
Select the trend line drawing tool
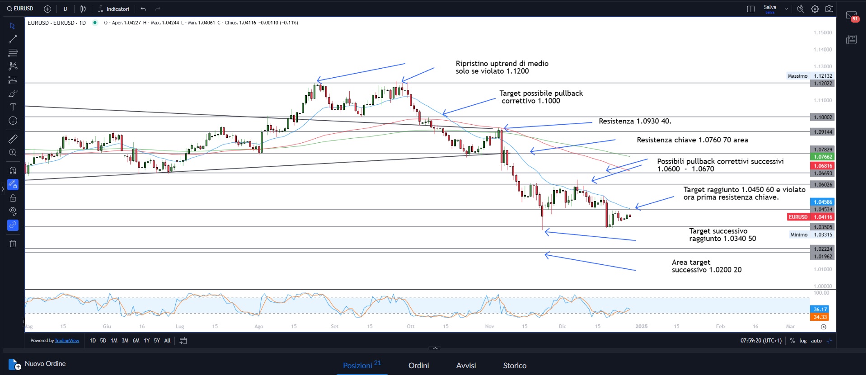click(13, 39)
